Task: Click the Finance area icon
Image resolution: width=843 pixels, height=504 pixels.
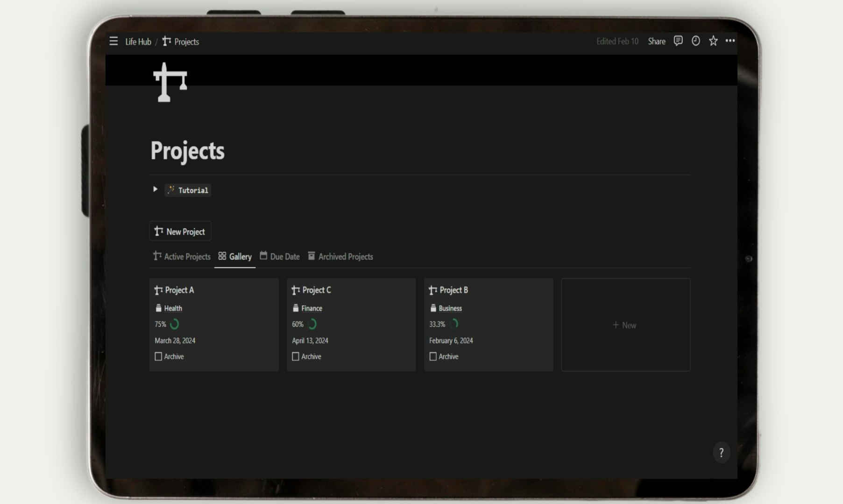Action: (296, 308)
